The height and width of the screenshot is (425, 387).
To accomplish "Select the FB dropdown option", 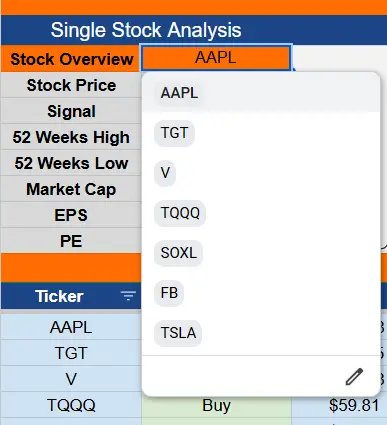I will (x=169, y=293).
